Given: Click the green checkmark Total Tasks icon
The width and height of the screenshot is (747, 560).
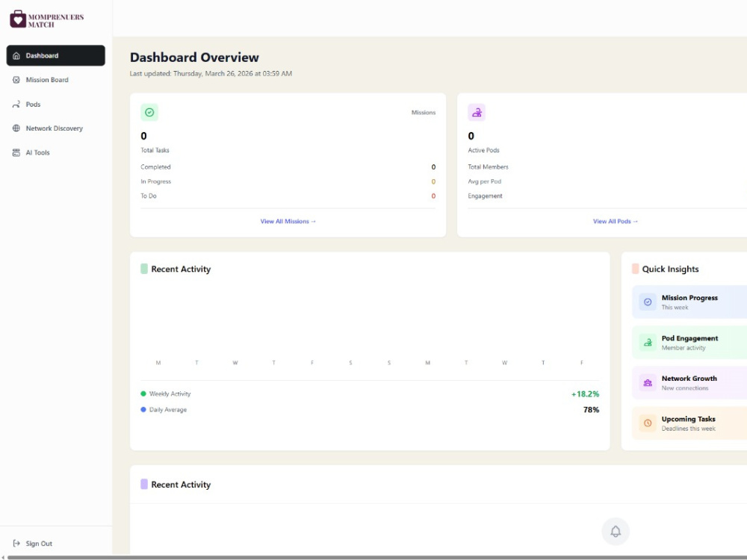Looking at the screenshot, I should [149, 113].
